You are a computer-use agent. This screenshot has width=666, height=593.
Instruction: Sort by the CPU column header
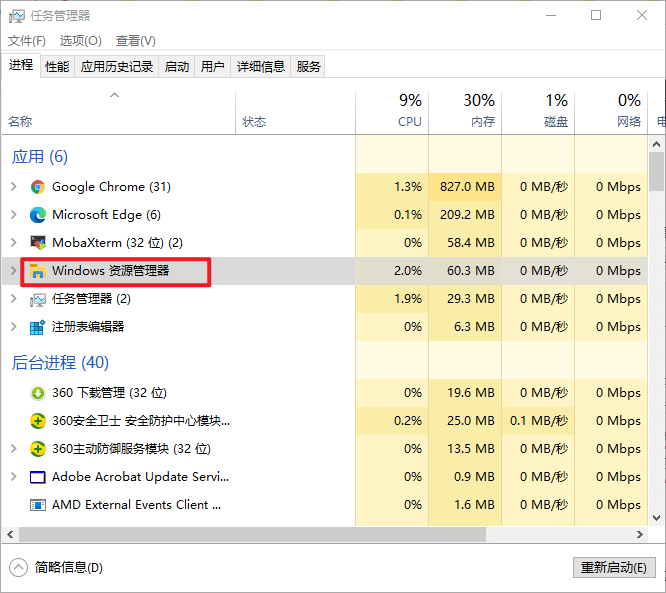392,113
